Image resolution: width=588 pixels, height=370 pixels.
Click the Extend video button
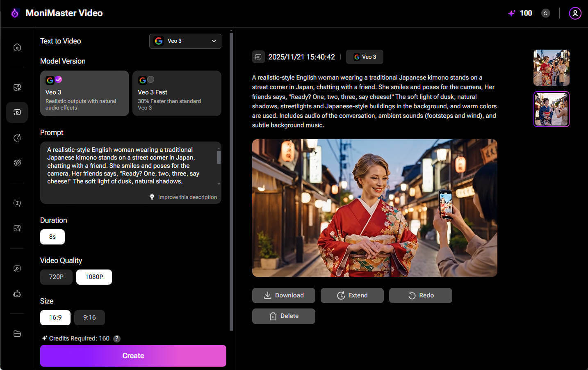click(352, 295)
